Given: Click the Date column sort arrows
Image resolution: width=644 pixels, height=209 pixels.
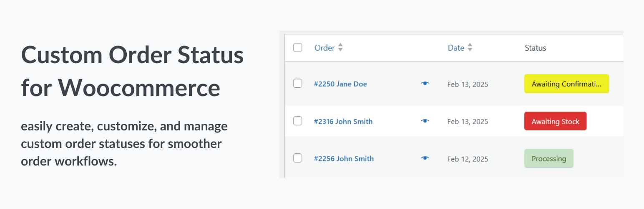Looking at the screenshot, I should (470, 48).
